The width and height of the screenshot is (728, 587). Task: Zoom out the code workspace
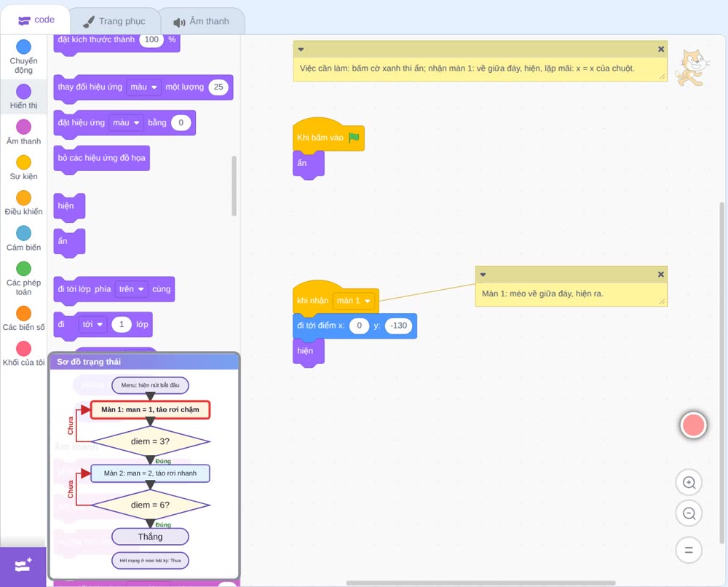point(689,513)
